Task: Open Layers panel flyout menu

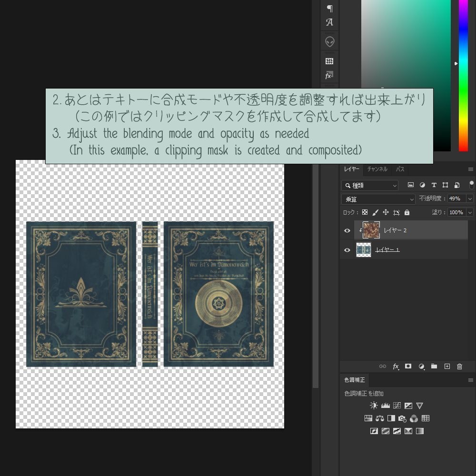Action: (x=471, y=169)
